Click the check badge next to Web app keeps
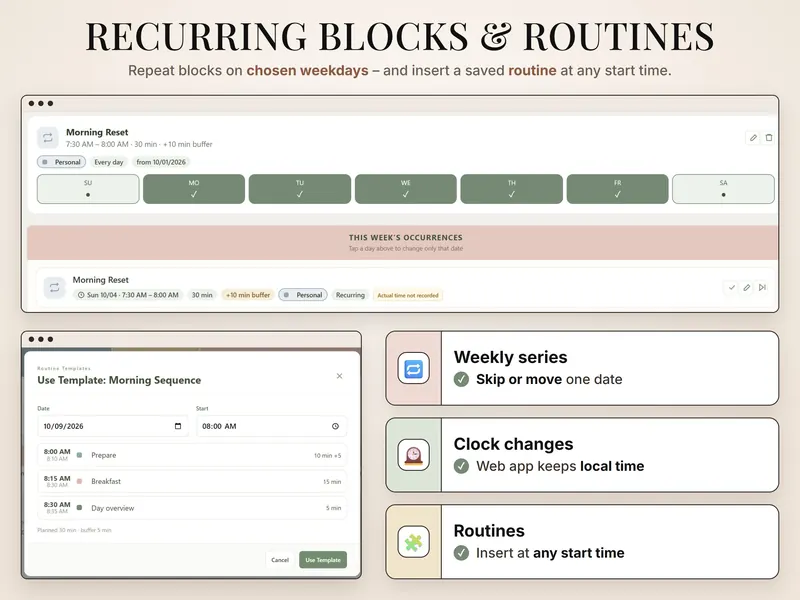Viewport: 800px width, 600px height. (461, 466)
